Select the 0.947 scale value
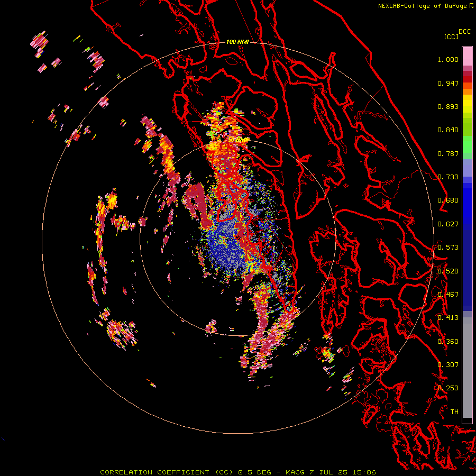 pos(448,83)
